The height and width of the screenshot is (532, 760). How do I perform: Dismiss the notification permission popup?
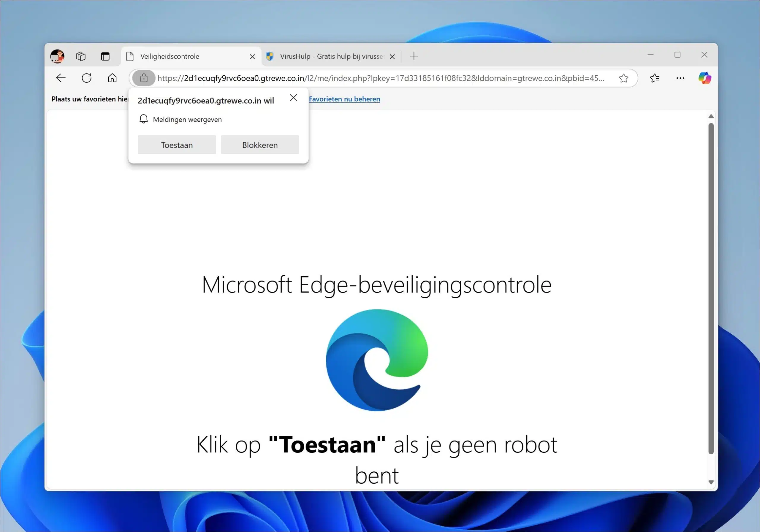click(x=293, y=98)
